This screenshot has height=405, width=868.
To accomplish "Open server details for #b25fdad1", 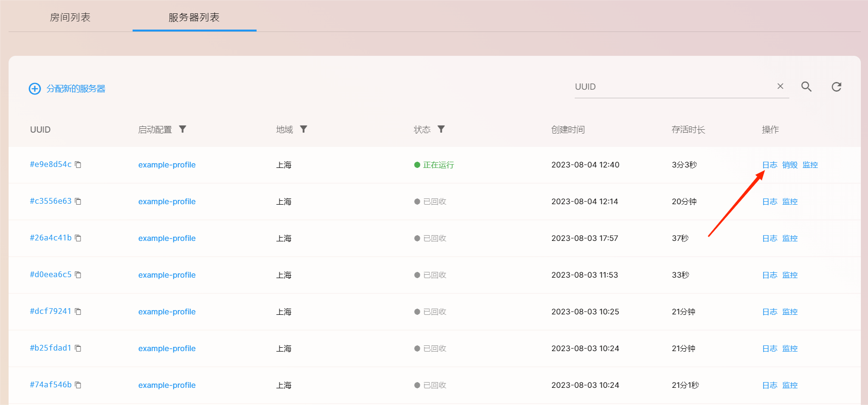I will click(x=51, y=348).
